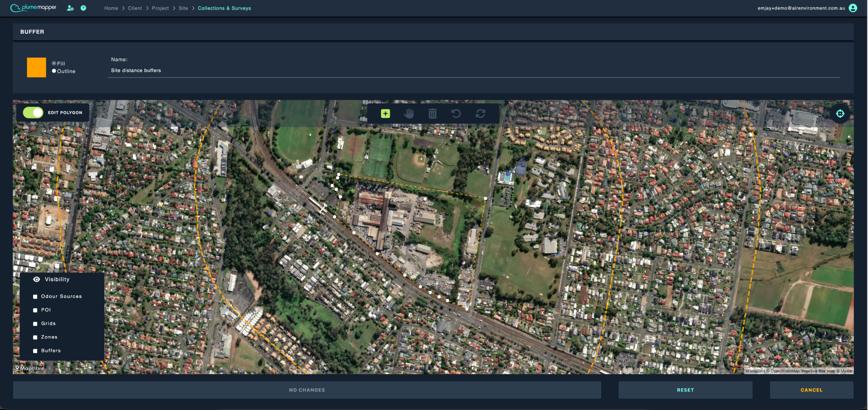
Task: Click the No Changes button
Action: [x=307, y=390]
